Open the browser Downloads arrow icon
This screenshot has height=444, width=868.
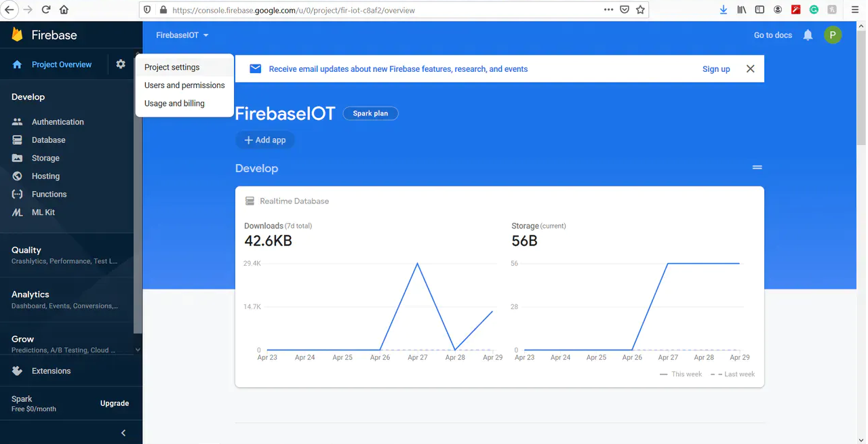click(x=724, y=10)
